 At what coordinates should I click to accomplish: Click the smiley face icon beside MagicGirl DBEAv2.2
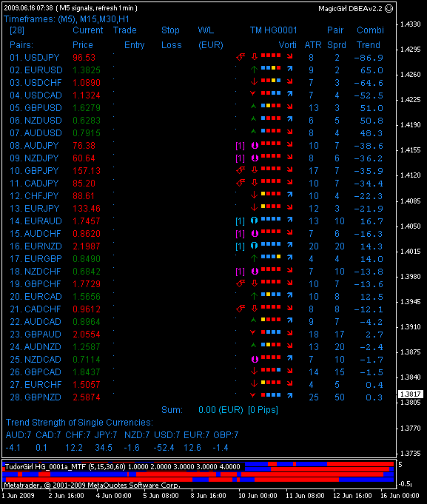click(389, 9)
